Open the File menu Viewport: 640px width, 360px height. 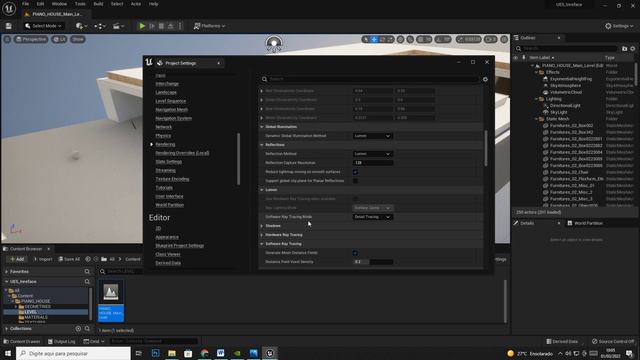(25, 4)
